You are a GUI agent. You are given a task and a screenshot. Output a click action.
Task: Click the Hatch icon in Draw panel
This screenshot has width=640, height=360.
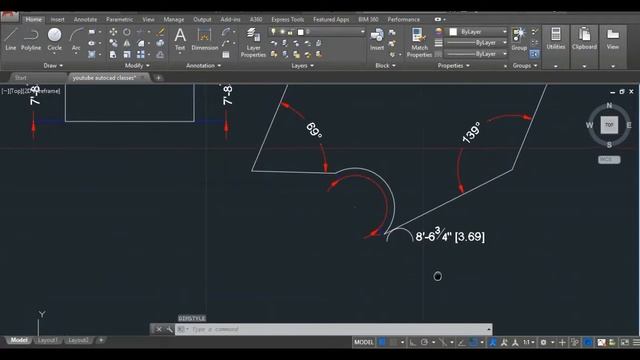pos(92,54)
